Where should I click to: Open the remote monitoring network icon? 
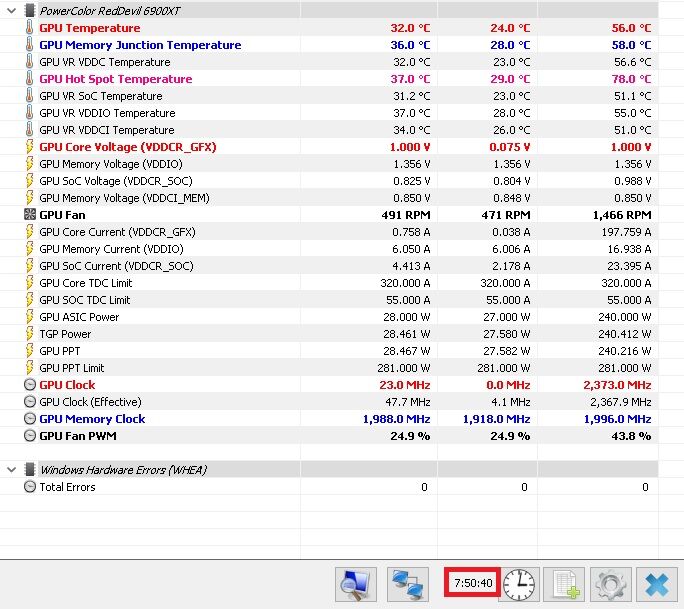408,584
